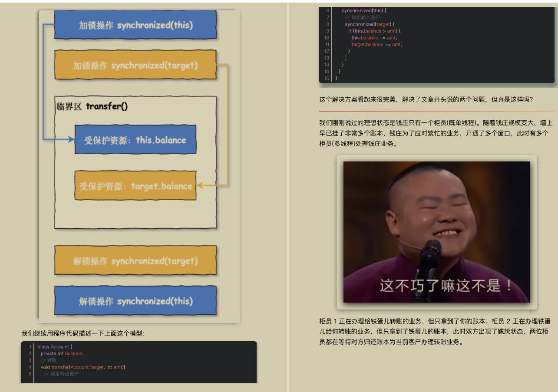Click the 这不巧了嘛 meme image
558x392 pixels.
[437, 232]
